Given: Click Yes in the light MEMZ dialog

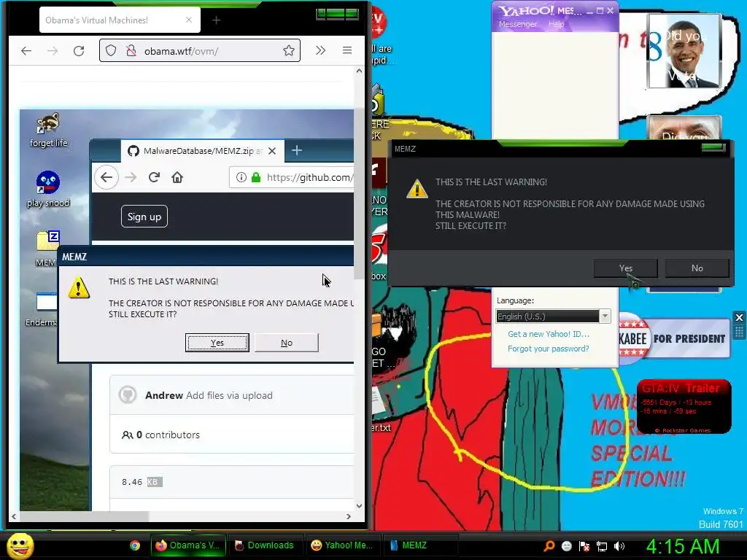Looking at the screenshot, I should click(x=217, y=343).
